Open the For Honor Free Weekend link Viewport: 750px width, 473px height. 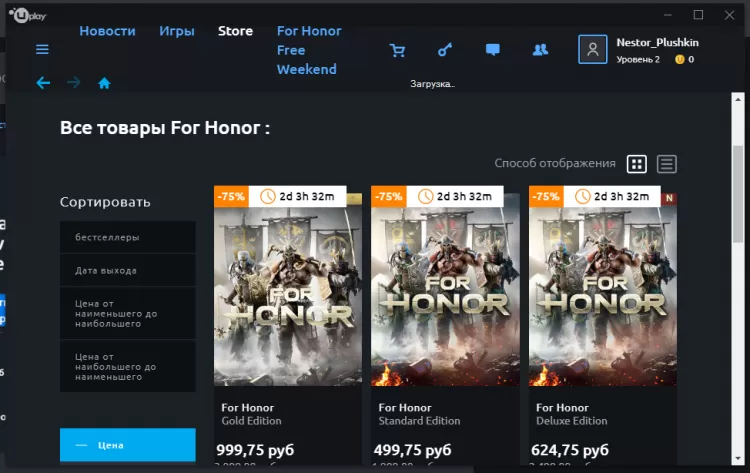[x=309, y=50]
